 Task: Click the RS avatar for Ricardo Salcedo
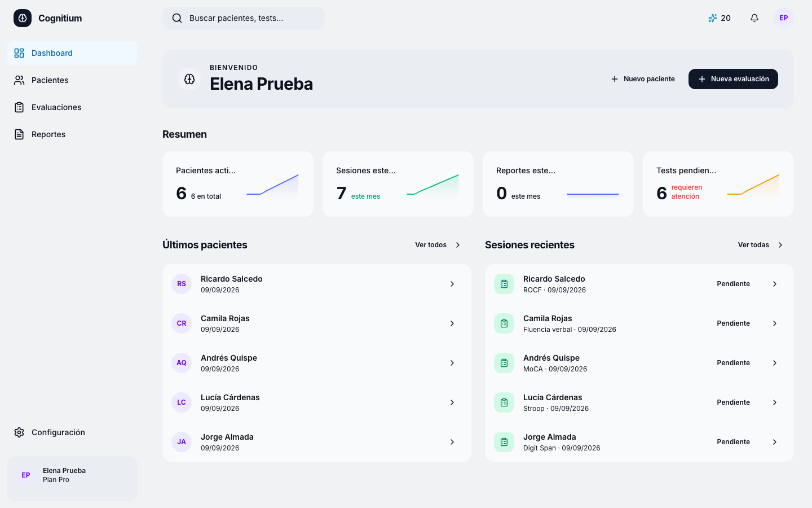point(182,284)
